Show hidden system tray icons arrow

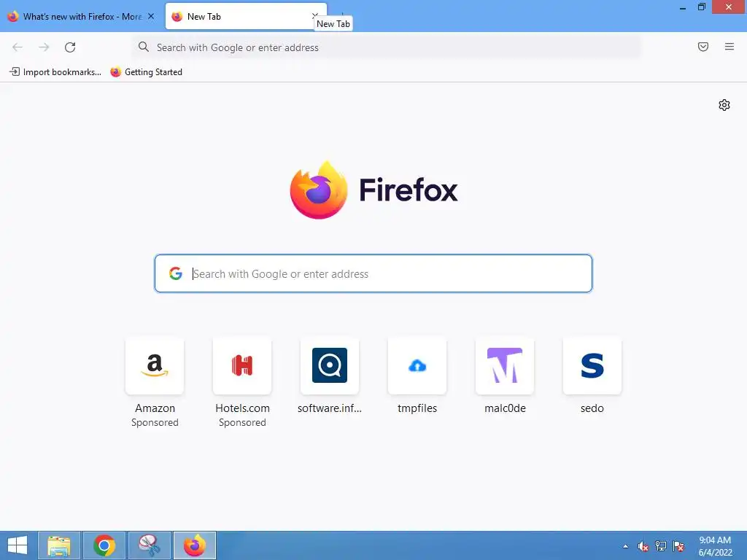tap(625, 546)
